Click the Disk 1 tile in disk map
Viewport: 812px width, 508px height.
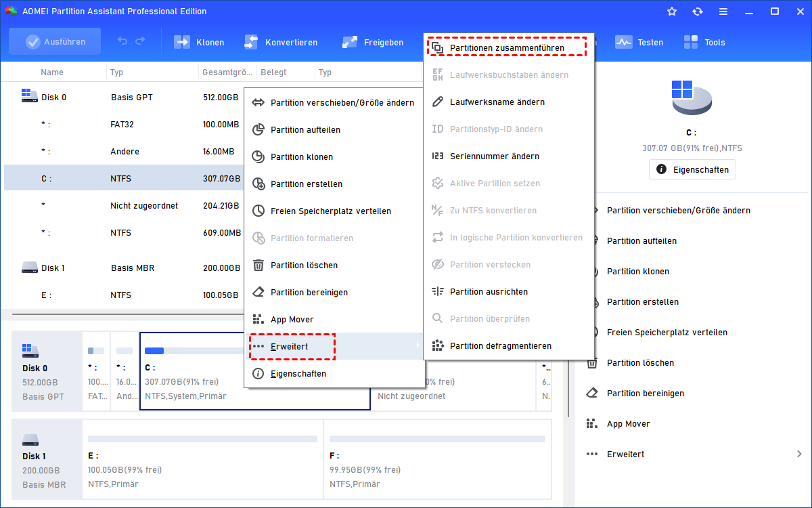(46, 459)
